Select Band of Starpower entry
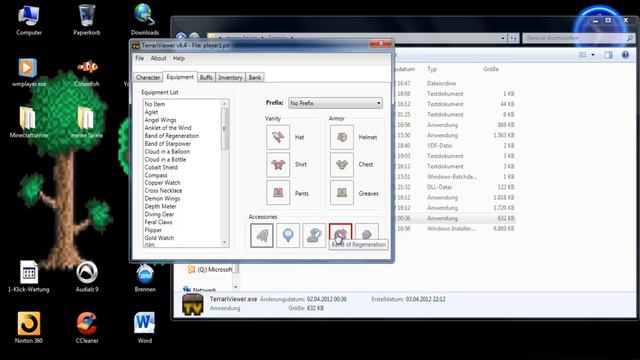The height and width of the screenshot is (360, 640). [x=167, y=144]
